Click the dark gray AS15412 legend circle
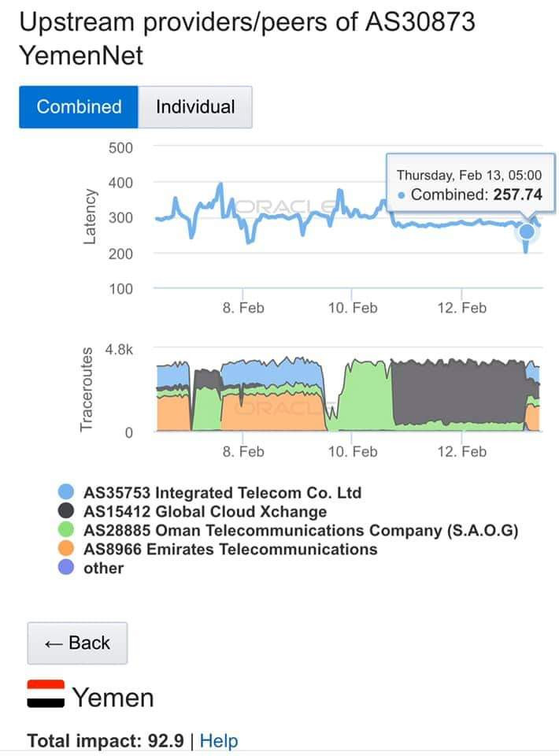Screen dimensions: 559x756 67,512
